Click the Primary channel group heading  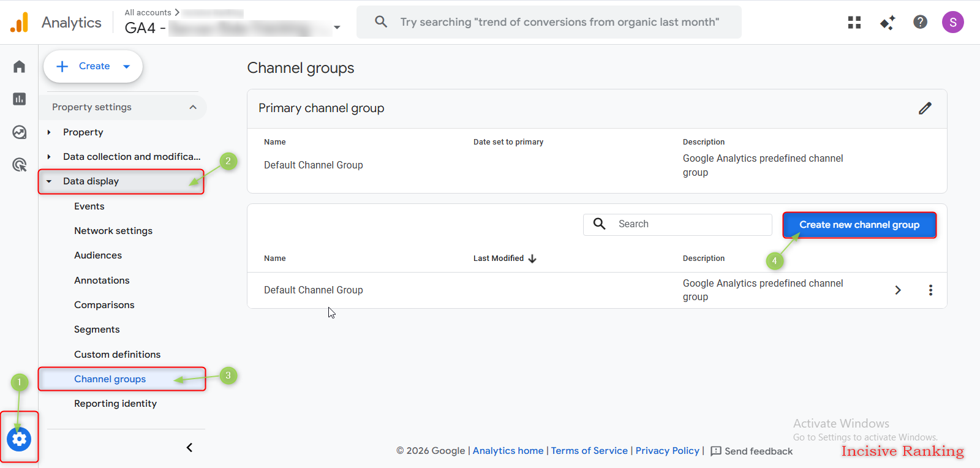[x=321, y=108]
